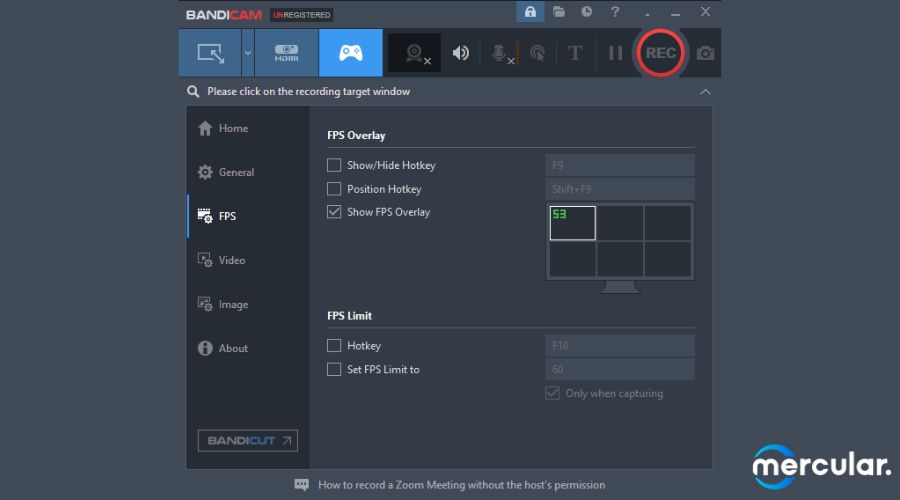Screen dimensions: 900x500
Task: Collapse the panel with the chevron up
Action: click(x=705, y=92)
